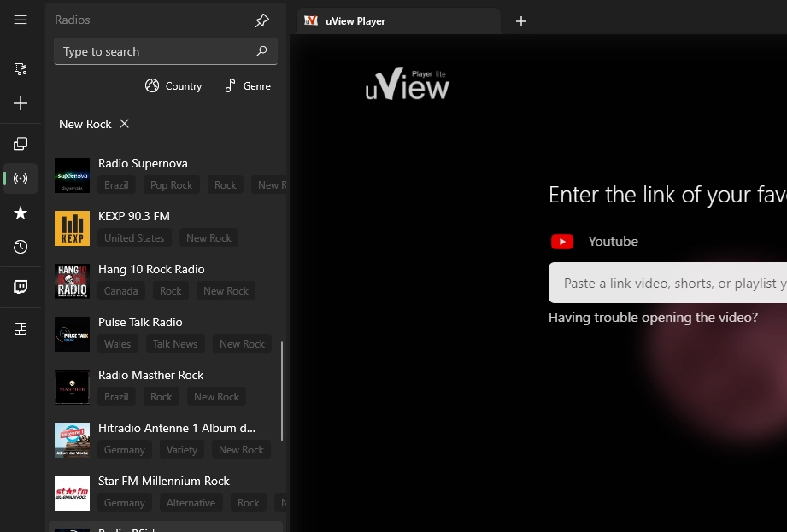Click the KEXP logo thumbnail
The image size is (787, 532).
pyautogui.click(x=73, y=228)
